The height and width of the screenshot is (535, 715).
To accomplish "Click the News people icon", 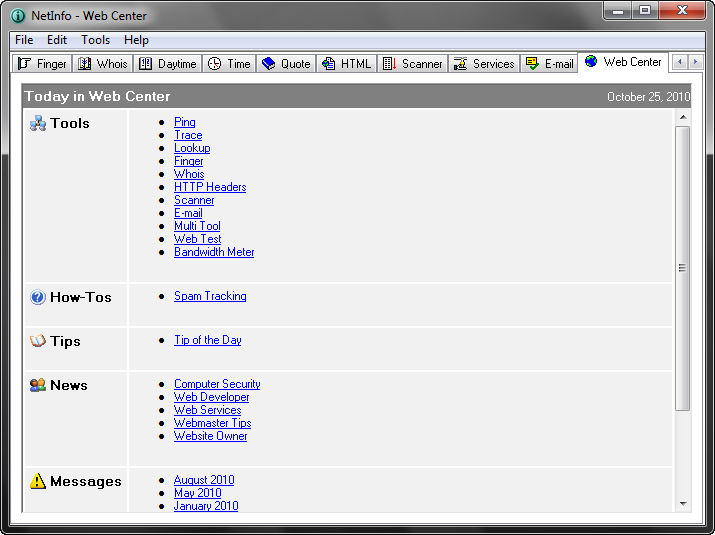I will [38, 386].
